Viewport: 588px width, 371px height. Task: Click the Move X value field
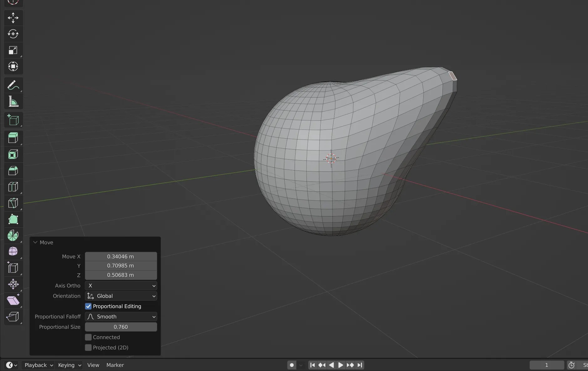click(121, 256)
